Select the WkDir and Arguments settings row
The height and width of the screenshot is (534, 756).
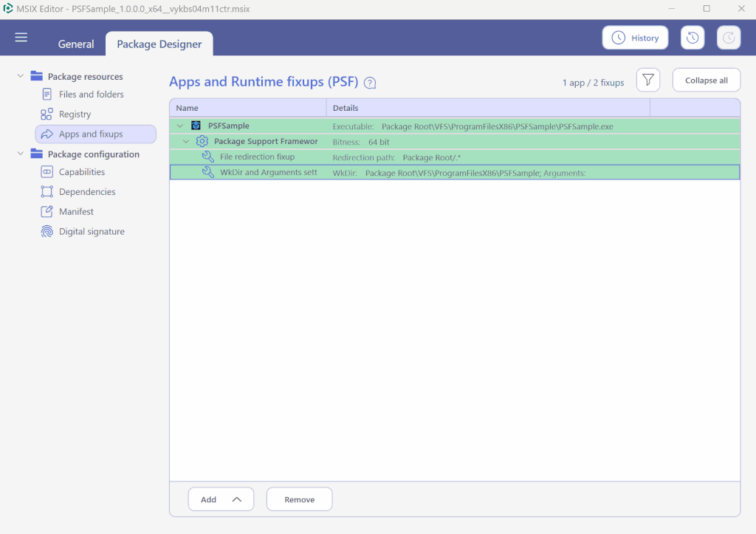455,172
